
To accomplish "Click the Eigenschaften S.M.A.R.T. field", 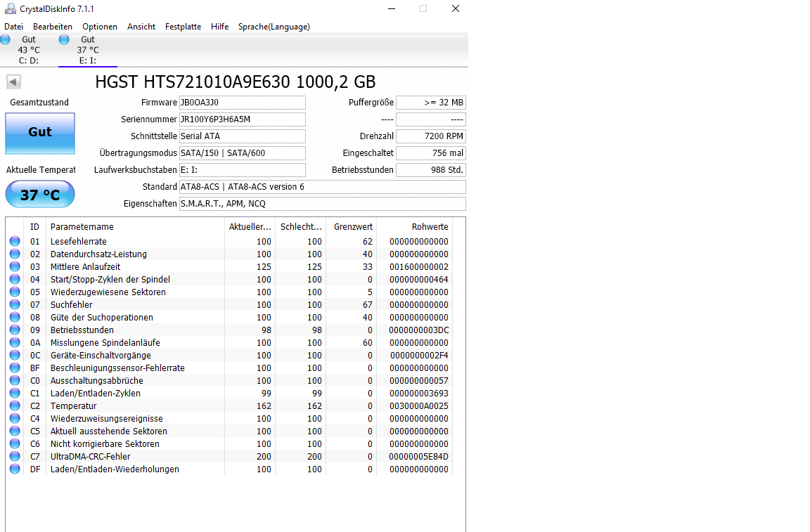I will tap(322, 204).
